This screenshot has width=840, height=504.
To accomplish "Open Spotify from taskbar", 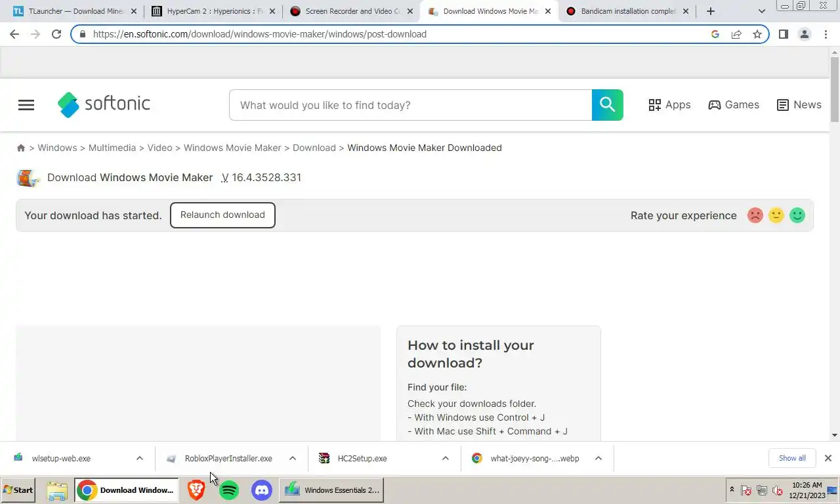I will tap(228, 490).
